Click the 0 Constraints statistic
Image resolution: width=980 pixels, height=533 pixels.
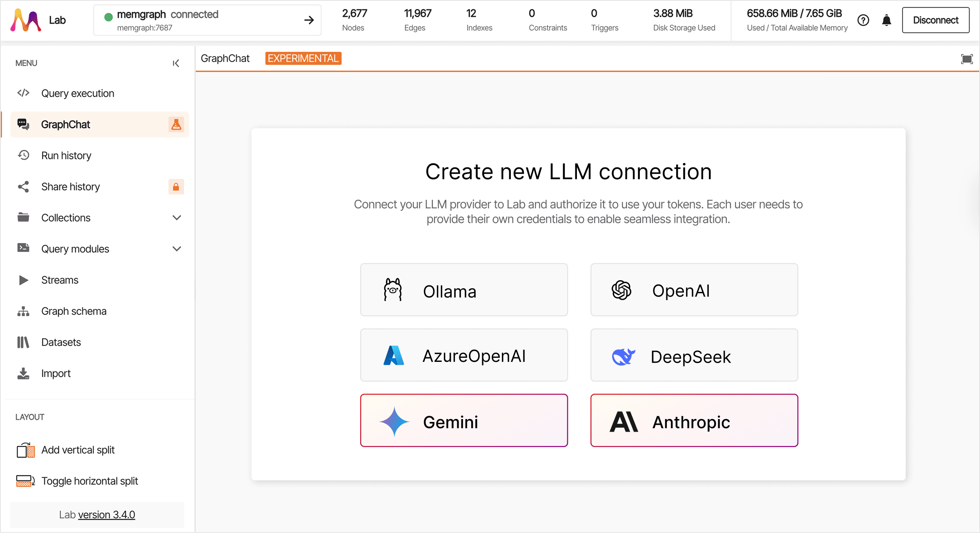(548, 20)
